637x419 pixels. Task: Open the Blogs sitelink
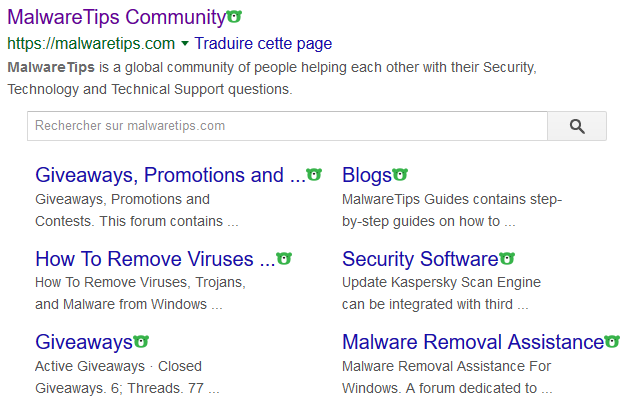coord(366,175)
